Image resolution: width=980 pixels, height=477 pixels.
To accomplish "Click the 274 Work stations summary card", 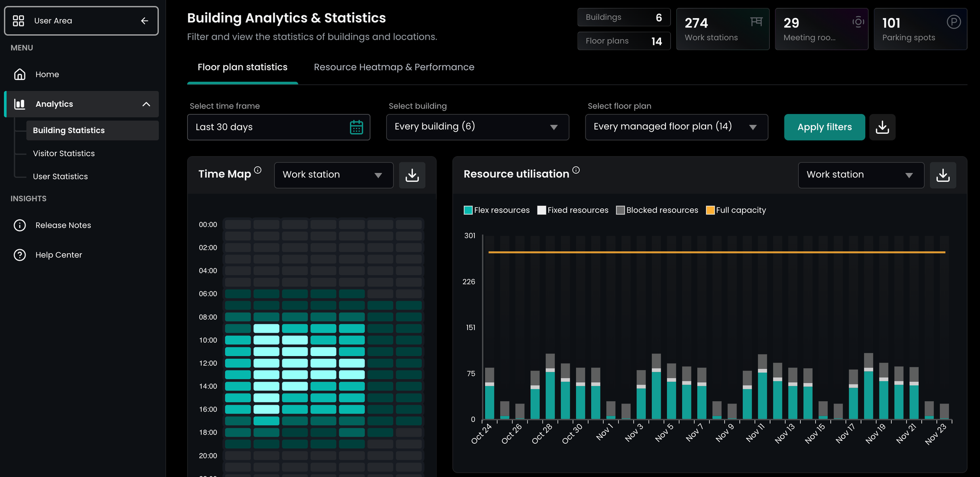I will (722, 29).
